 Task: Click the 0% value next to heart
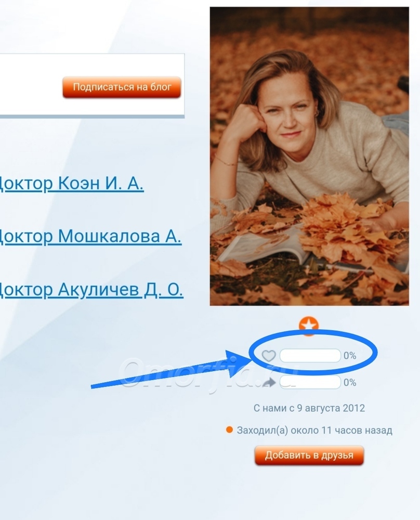(350, 356)
